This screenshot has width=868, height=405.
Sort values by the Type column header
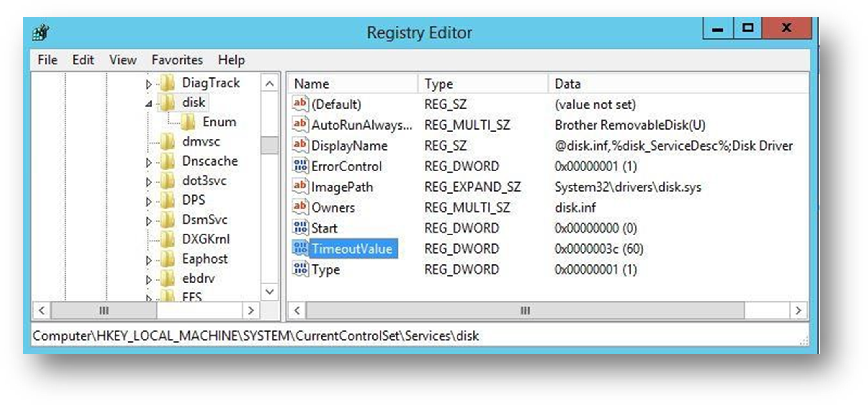[x=483, y=83]
